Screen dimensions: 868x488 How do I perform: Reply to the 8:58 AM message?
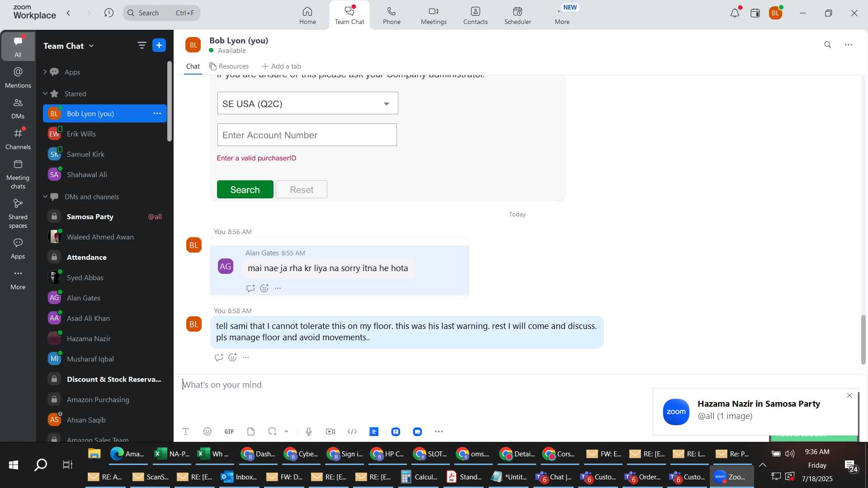(x=219, y=357)
